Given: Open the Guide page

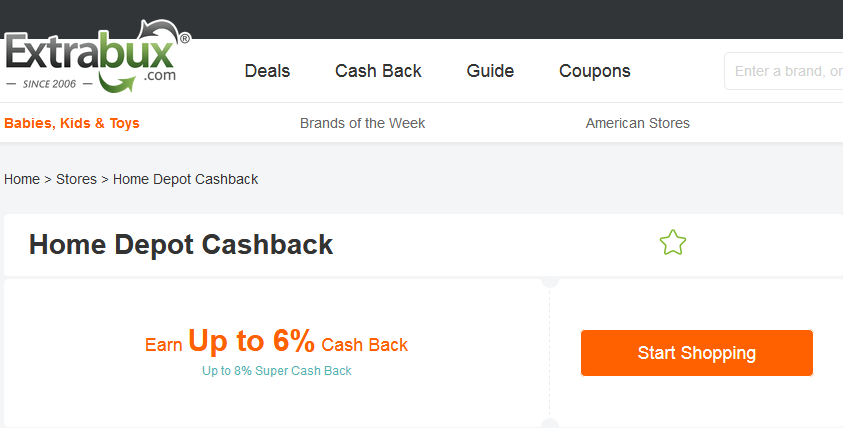Looking at the screenshot, I should (490, 71).
